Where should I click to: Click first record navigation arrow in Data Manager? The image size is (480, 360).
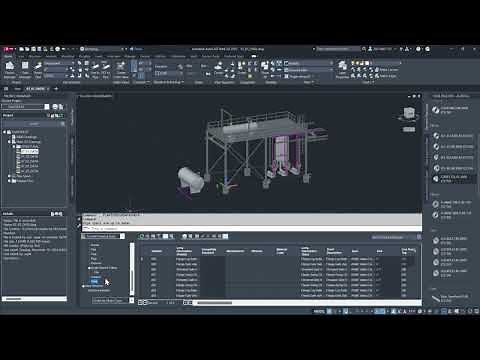point(140,302)
